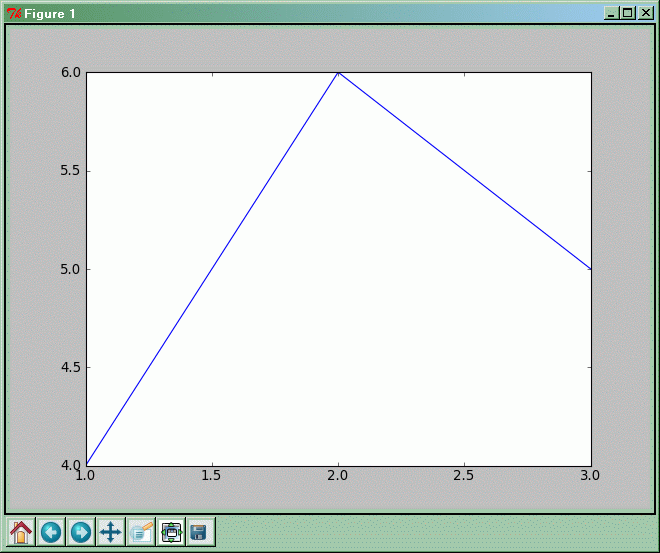
Task: Open window menu via Tk title icon
Action: point(13,13)
